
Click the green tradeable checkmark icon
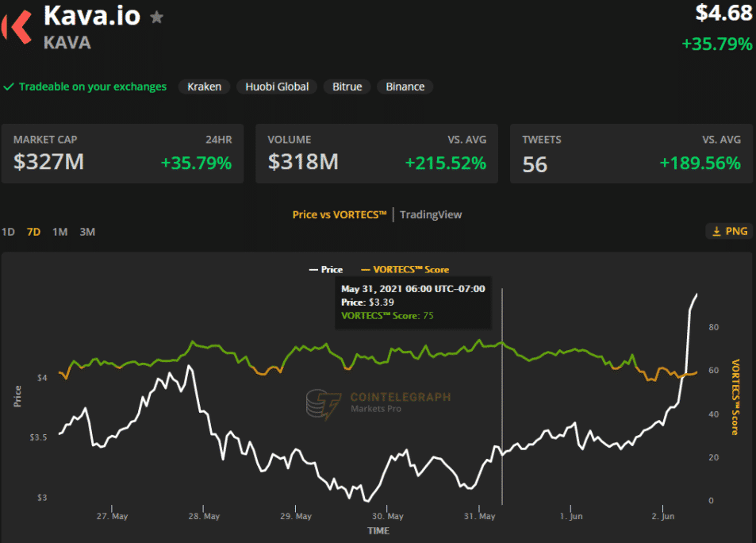pyautogui.click(x=9, y=87)
